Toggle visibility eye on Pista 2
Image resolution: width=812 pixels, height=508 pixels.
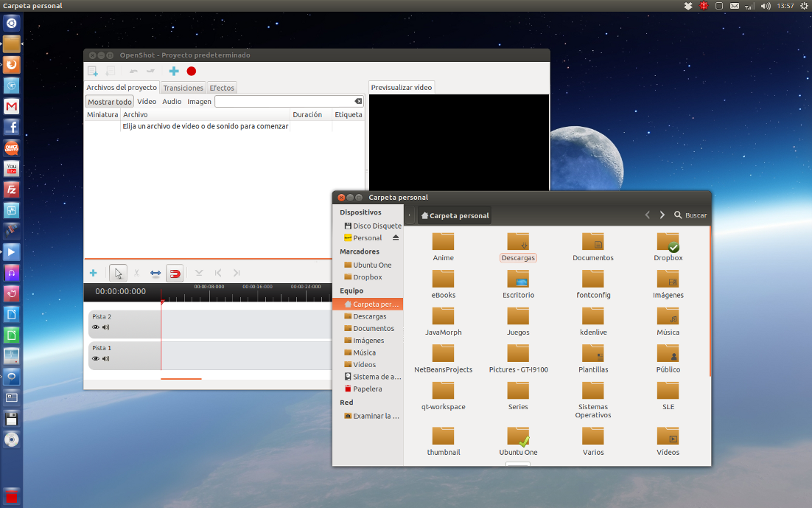point(96,327)
